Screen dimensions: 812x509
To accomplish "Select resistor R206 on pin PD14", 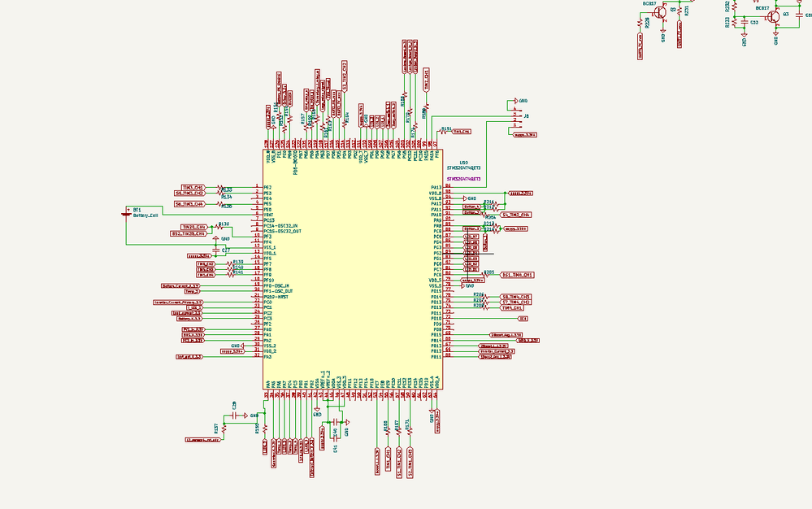I will (x=486, y=297).
